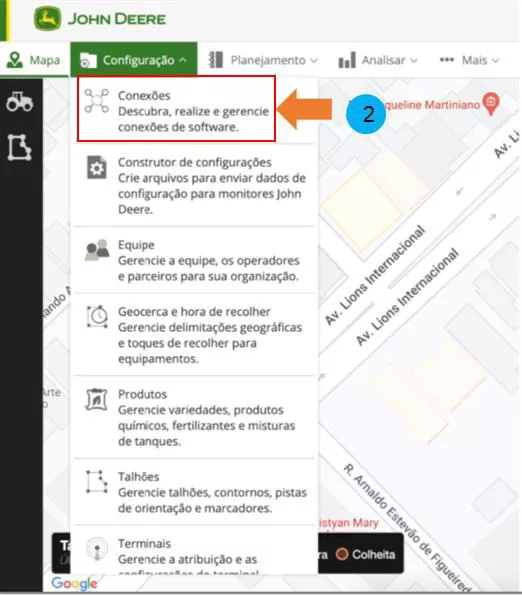The height and width of the screenshot is (595, 522).
Task: Choose Construtor de configurações entry
Action: [x=194, y=186]
